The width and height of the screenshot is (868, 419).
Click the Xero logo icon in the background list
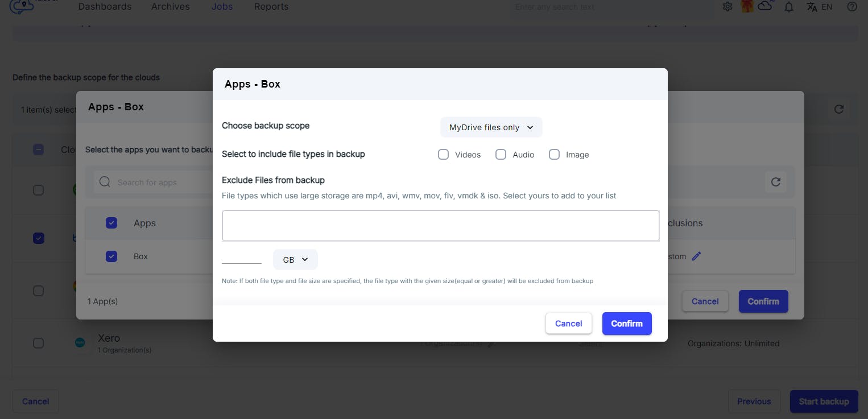pyautogui.click(x=80, y=343)
